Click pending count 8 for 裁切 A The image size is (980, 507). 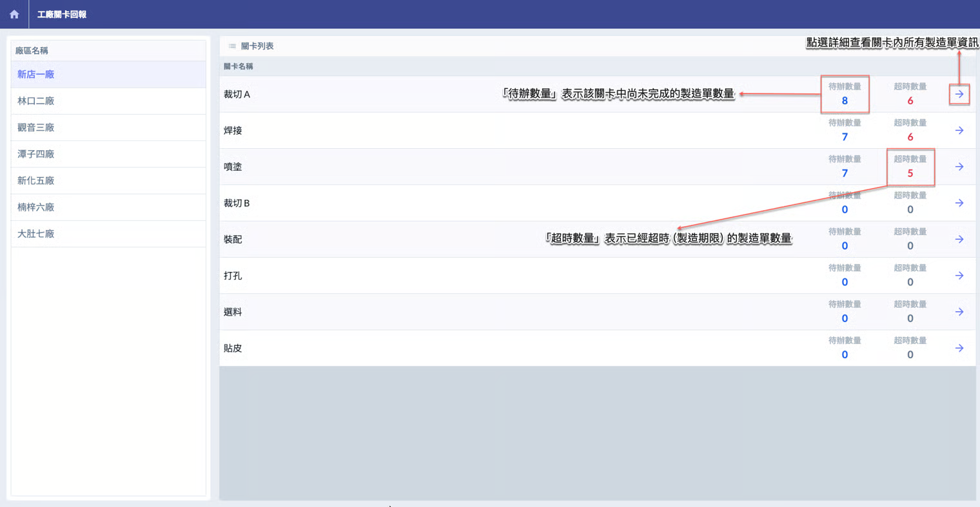point(845,100)
